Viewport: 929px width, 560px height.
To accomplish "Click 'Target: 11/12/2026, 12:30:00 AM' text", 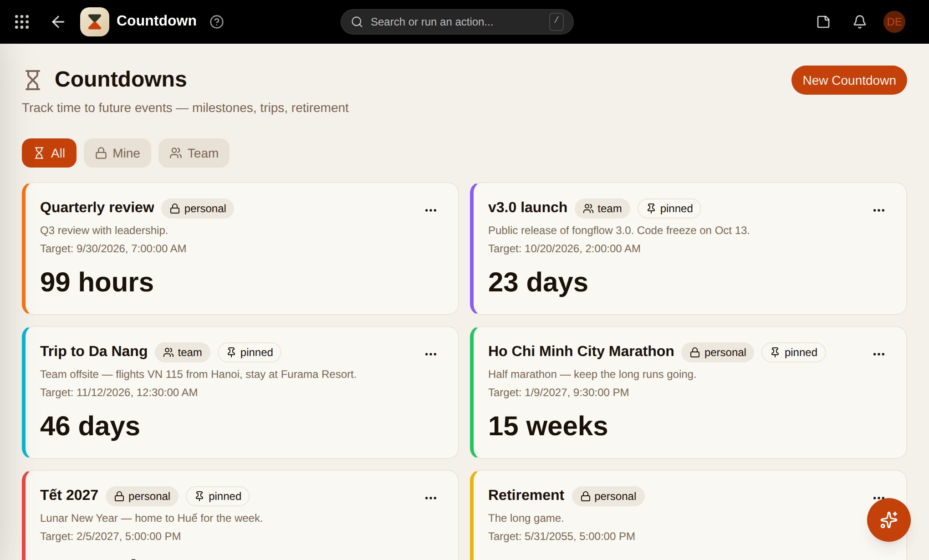I will [x=119, y=392].
